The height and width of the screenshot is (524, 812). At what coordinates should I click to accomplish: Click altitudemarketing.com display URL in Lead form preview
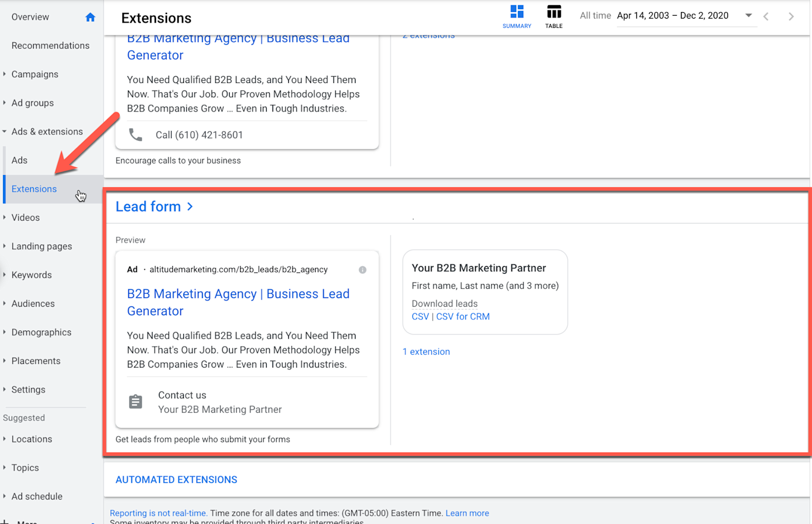238,270
